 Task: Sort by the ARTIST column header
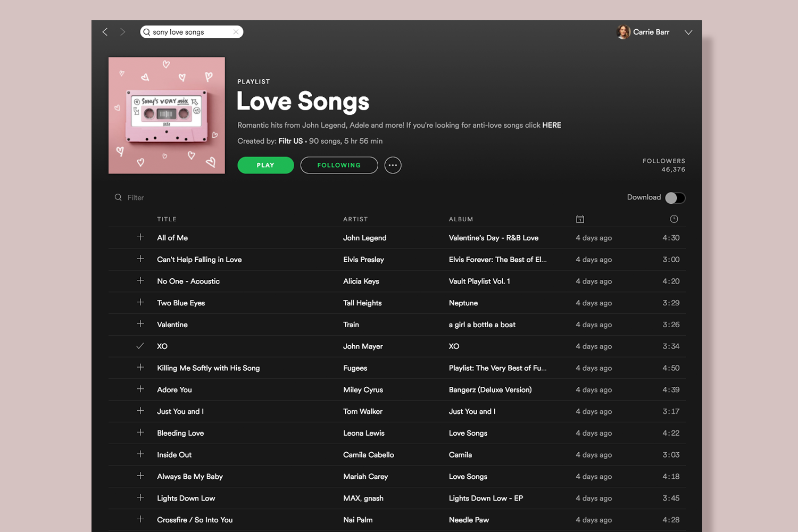point(355,219)
